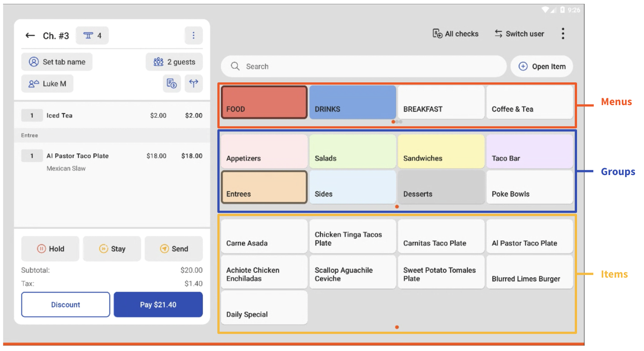This screenshot has width=644, height=351.
Task: Open the check's three-dot overflow menu
Action: 194,35
